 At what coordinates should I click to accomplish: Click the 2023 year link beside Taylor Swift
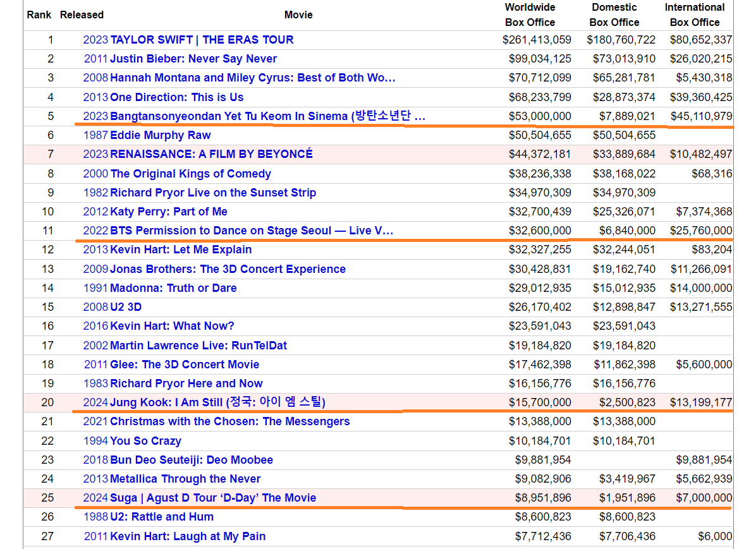click(95, 40)
